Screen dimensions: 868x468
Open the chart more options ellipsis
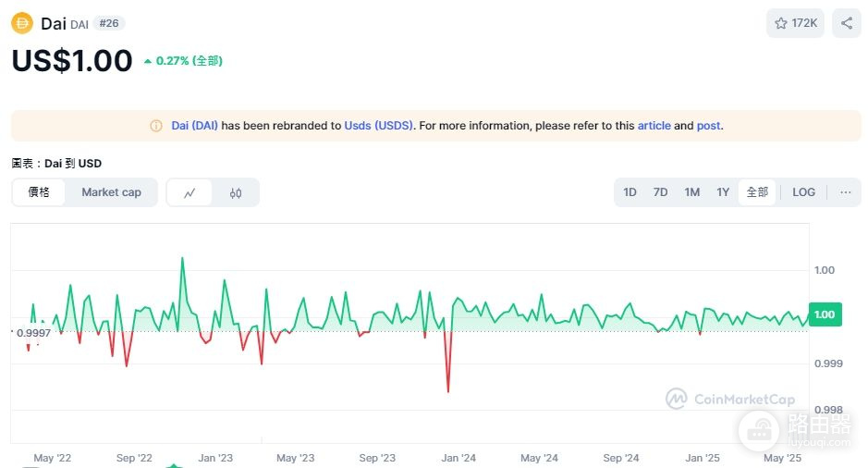[x=845, y=192]
